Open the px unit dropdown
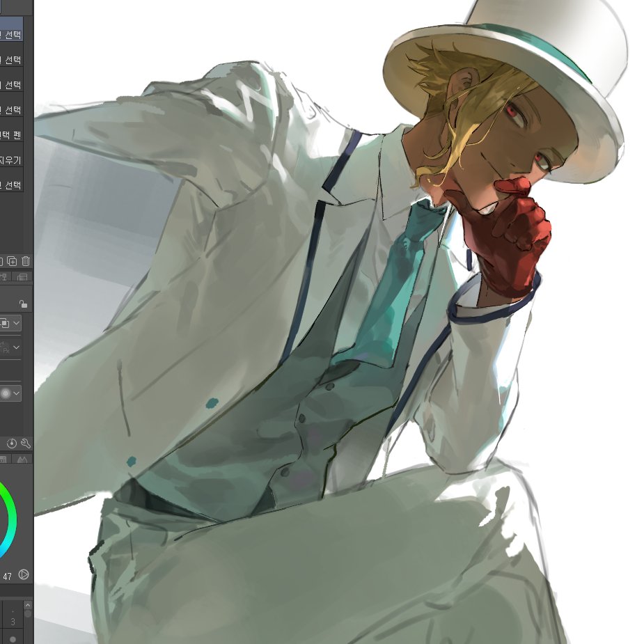The width and height of the screenshot is (644, 644). click(x=10, y=348)
